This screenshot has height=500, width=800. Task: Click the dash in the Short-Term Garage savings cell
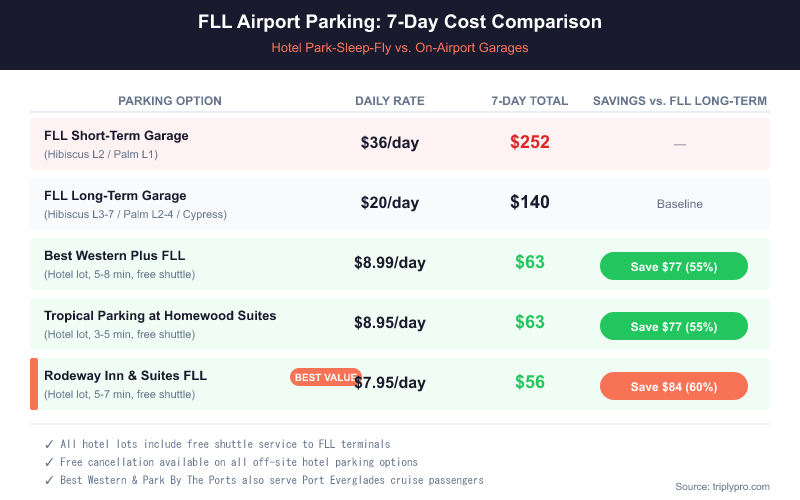click(680, 144)
